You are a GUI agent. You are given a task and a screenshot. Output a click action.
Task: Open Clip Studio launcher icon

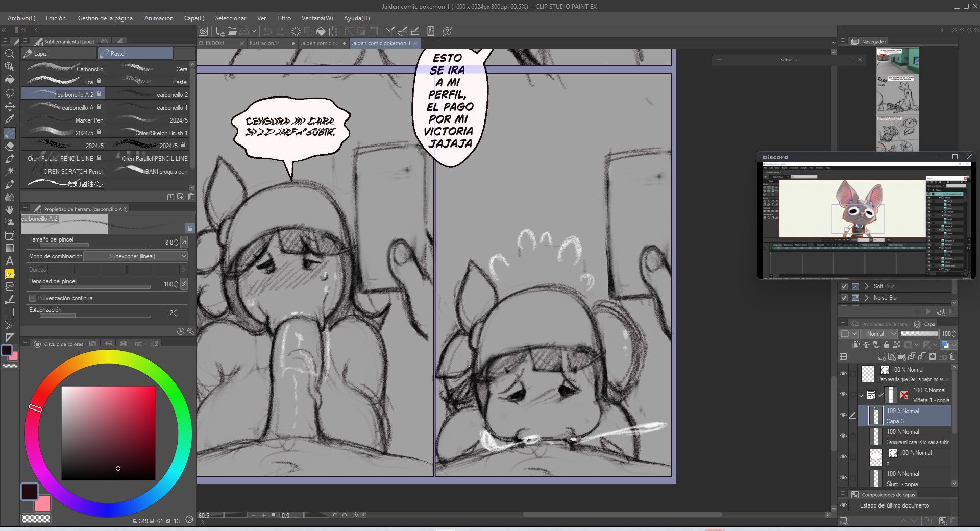pyautogui.click(x=203, y=31)
